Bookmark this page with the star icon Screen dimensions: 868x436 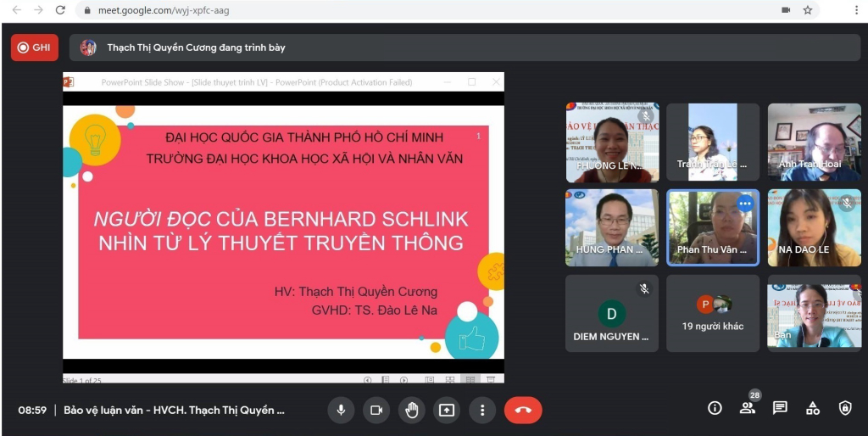[808, 10]
